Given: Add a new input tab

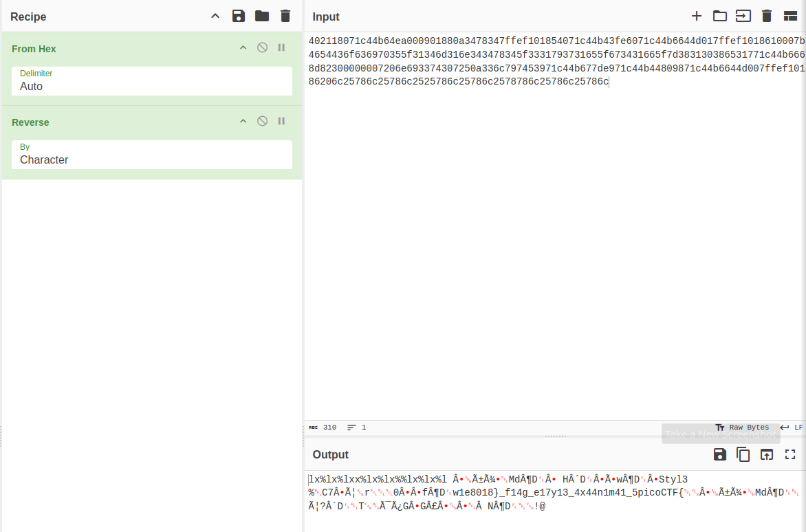Looking at the screenshot, I should point(697,16).
